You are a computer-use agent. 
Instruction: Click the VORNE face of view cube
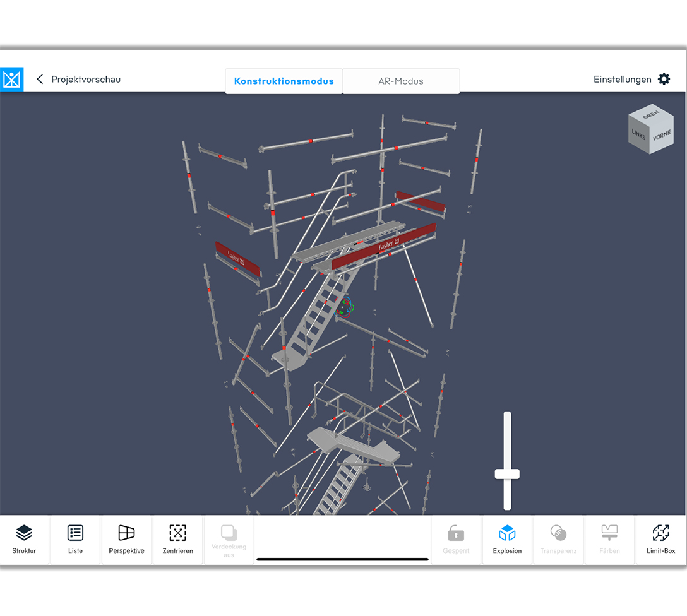tap(661, 136)
